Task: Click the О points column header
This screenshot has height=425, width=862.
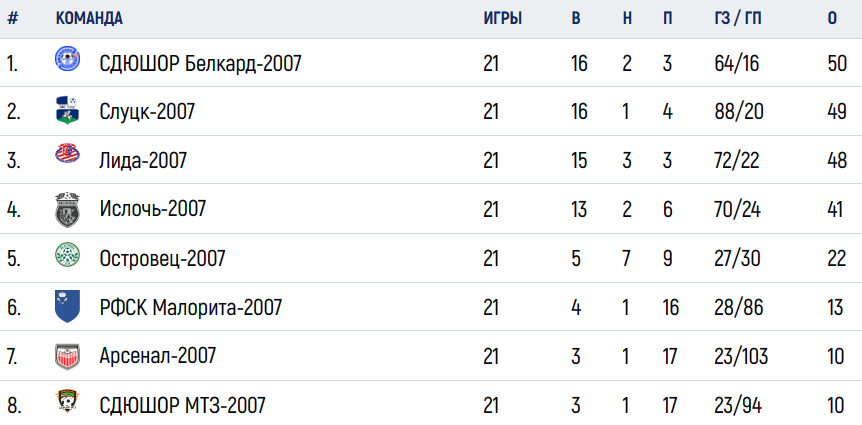Action: pyautogui.click(x=832, y=18)
